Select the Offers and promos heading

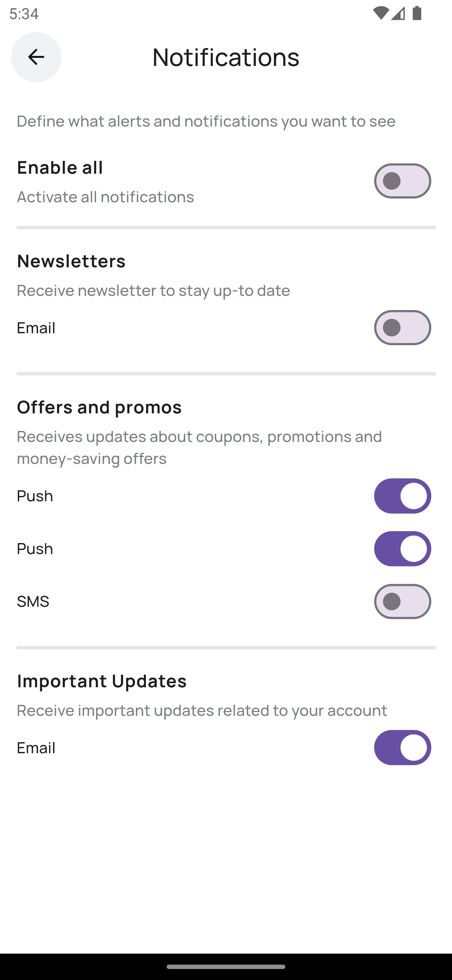99,407
